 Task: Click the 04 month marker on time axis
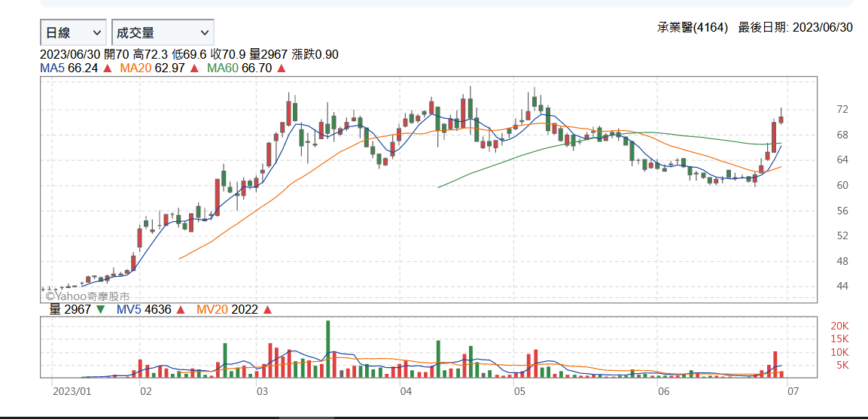coord(406,391)
